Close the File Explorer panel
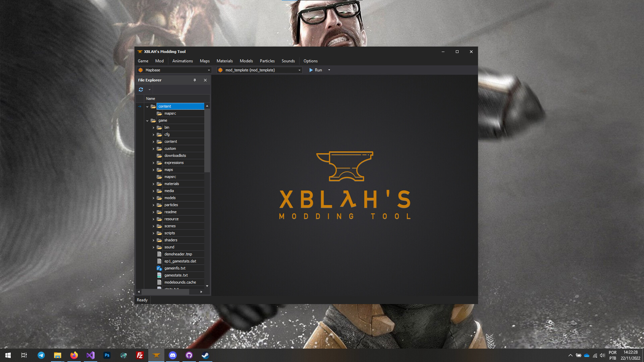This screenshot has width=644, height=362. 205,80
